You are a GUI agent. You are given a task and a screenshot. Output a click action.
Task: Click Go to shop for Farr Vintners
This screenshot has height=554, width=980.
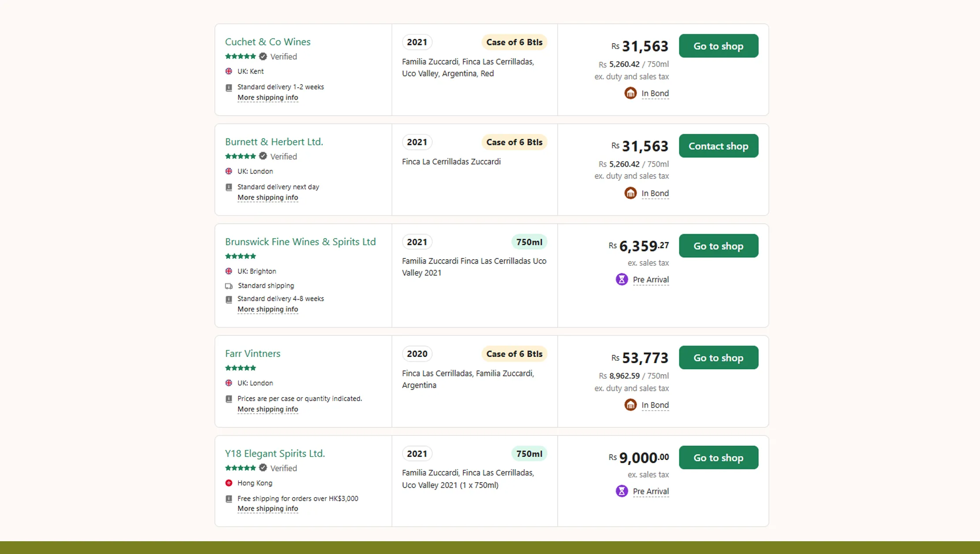tap(718, 357)
